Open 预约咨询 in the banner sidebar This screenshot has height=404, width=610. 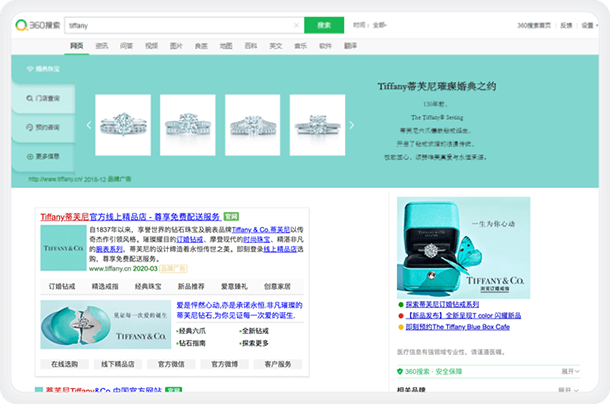[x=43, y=127]
